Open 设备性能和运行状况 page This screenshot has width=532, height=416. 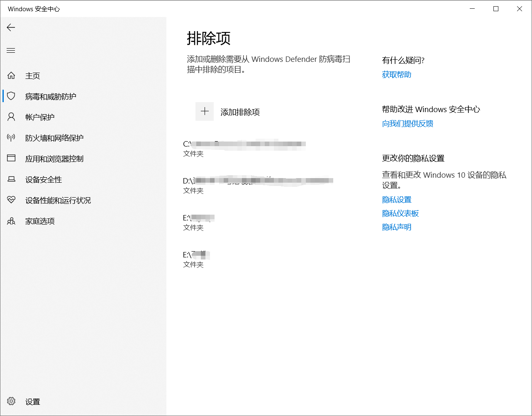(x=58, y=200)
